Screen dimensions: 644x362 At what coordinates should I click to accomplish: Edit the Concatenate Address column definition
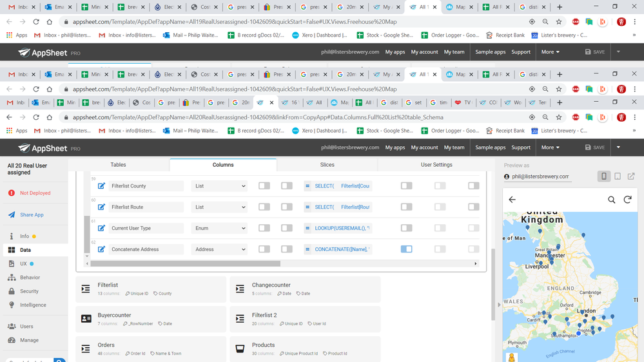(101, 249)
